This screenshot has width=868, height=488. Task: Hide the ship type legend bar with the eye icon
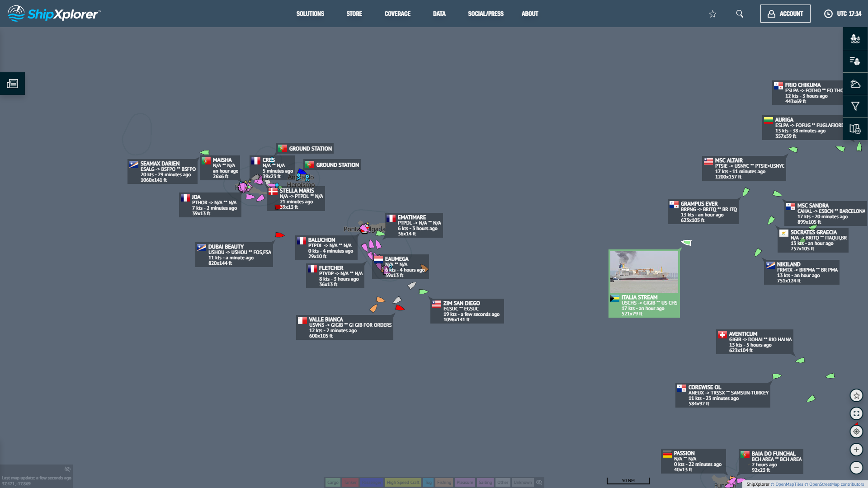point(539,483)
